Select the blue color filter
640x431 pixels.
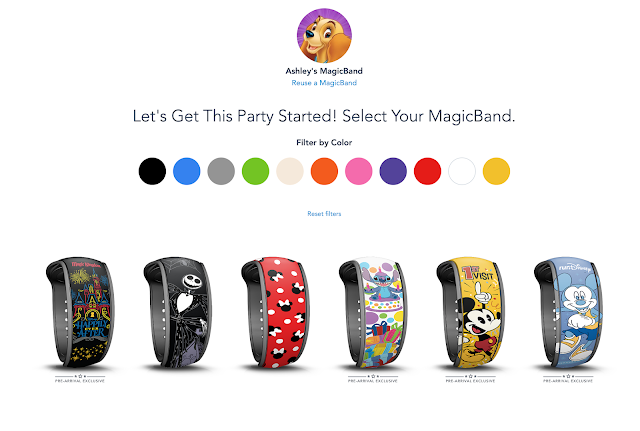[187, 171]
